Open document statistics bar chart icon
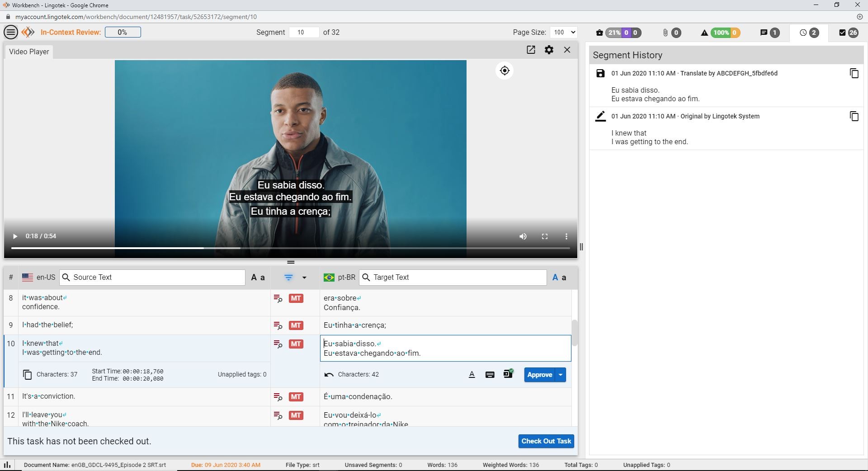 pos(7,465)
